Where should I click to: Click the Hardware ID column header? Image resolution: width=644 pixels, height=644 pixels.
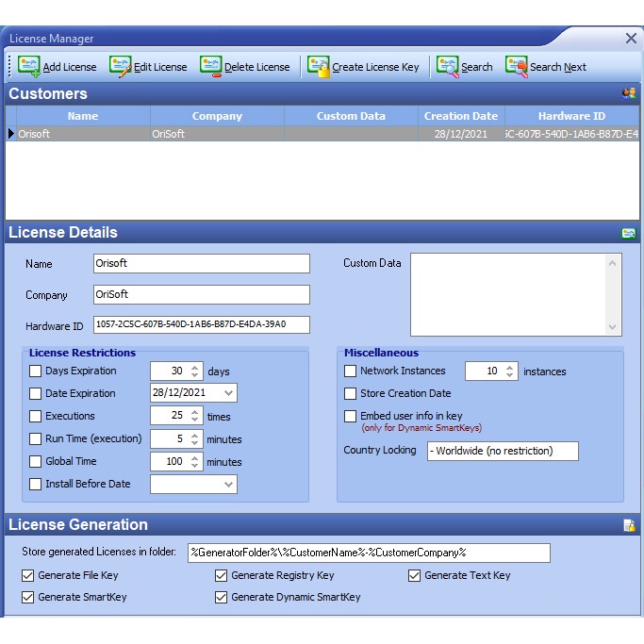tap(571, 116)
